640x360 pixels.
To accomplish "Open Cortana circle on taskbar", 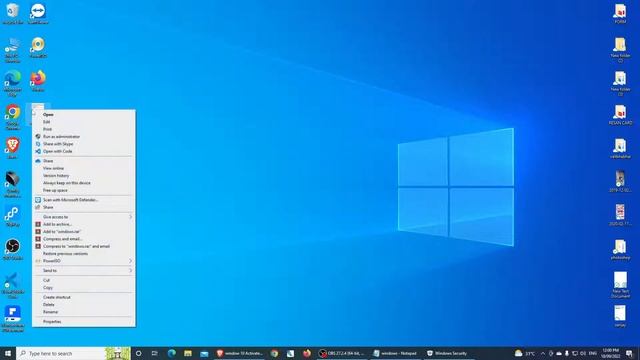I will click(x=138, y=353).
